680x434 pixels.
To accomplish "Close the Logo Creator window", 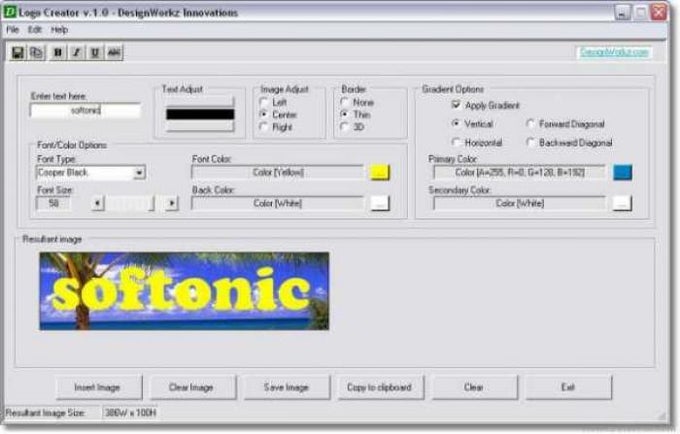I will [x=659, y=13].
